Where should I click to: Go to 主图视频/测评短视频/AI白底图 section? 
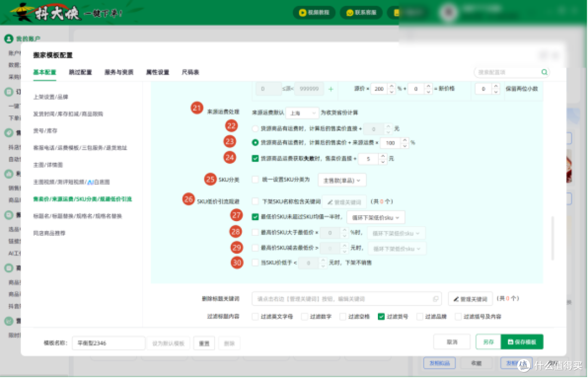[x=71, y=182]
